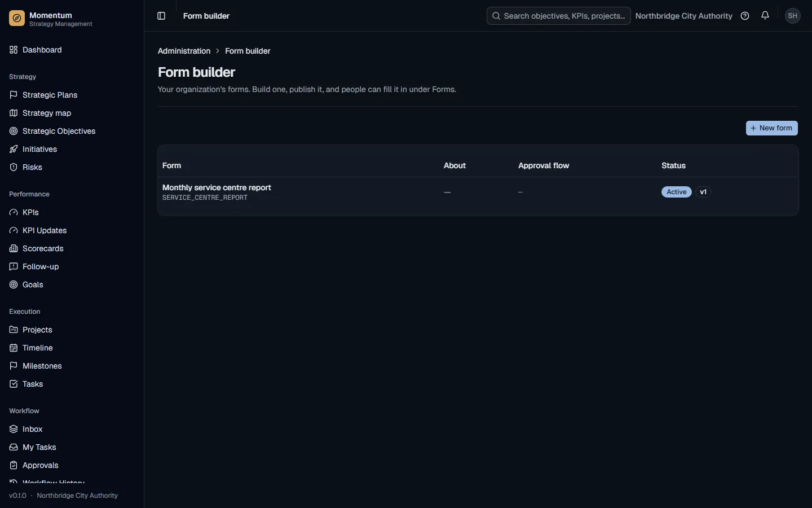Open the Monthly service centre report form

(x=217, y=187)
